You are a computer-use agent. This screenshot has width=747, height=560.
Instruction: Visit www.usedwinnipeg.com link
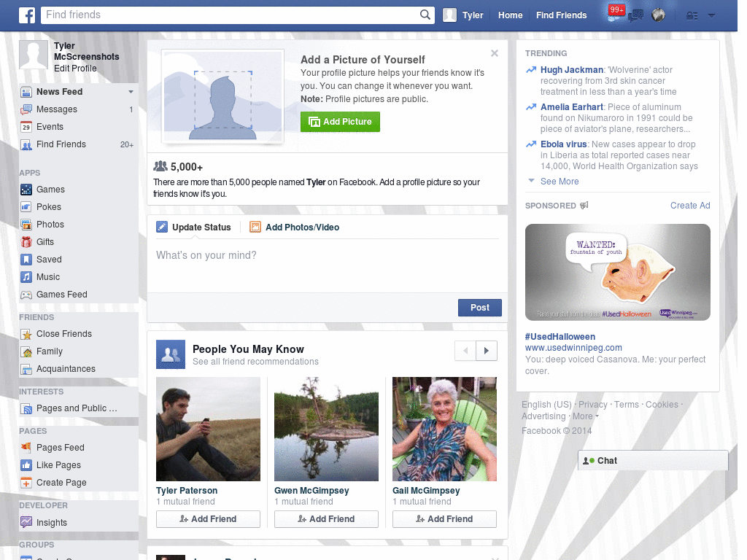pos(573,348)
